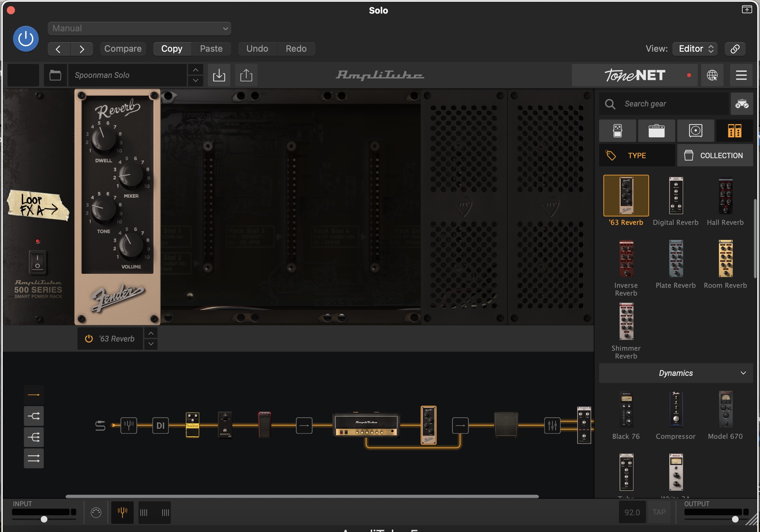Open the Manual preset dropdown

pyautogui.click(x=139, y=29)
